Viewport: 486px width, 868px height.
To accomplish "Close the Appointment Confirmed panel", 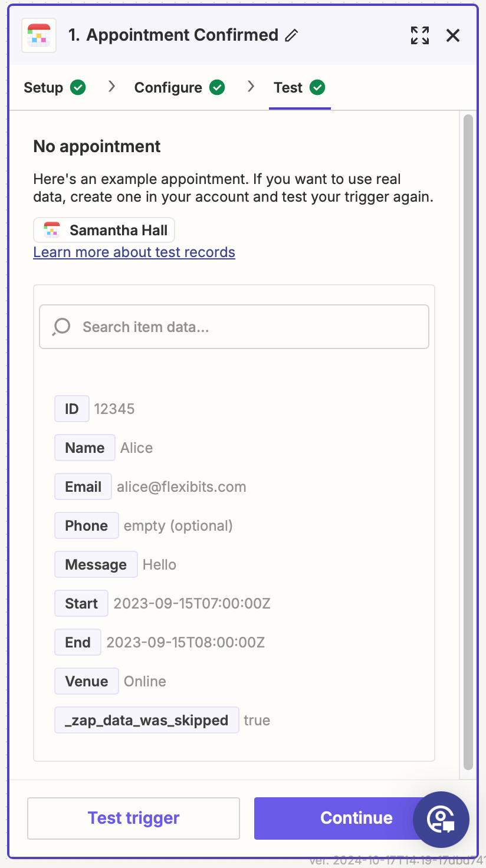I will (x=453, y=35).
